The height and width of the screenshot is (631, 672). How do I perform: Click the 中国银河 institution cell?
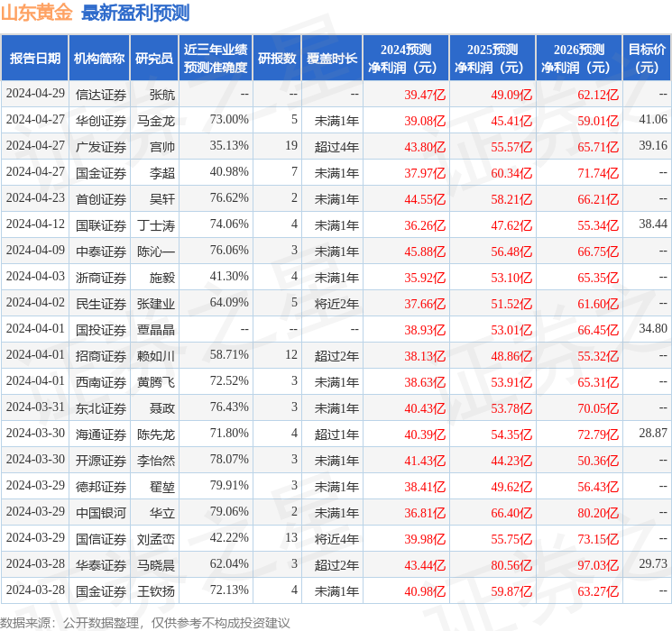coord(101,513)
